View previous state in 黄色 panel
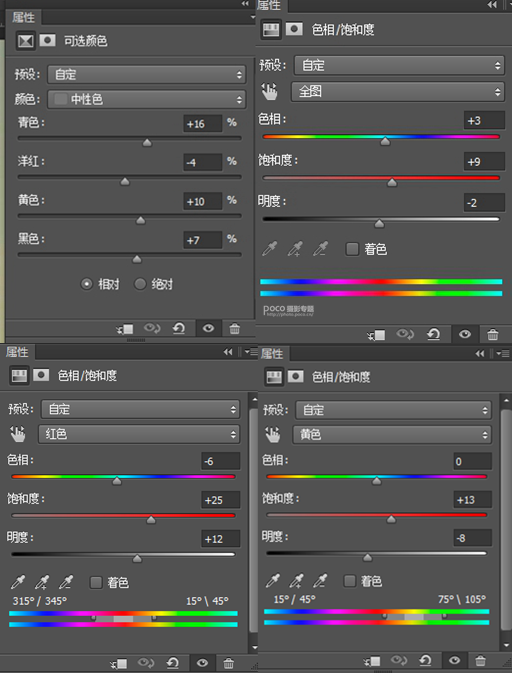The width and height of the screenshot is (512, 673). pyautogui.click(x=399, y=660)
